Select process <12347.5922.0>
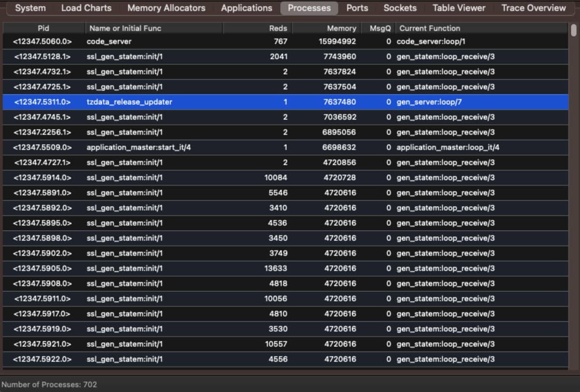Image resolution: width=580 pixels, height=392 pixels. point(285,359)
